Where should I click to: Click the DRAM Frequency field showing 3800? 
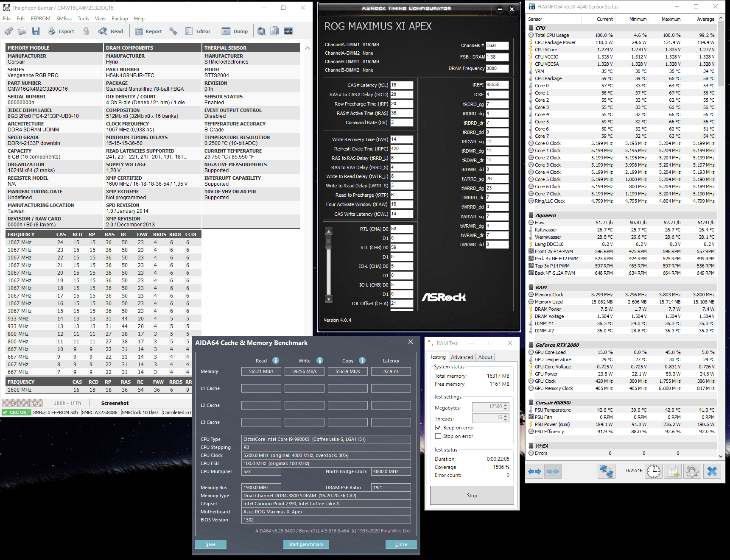497,68
